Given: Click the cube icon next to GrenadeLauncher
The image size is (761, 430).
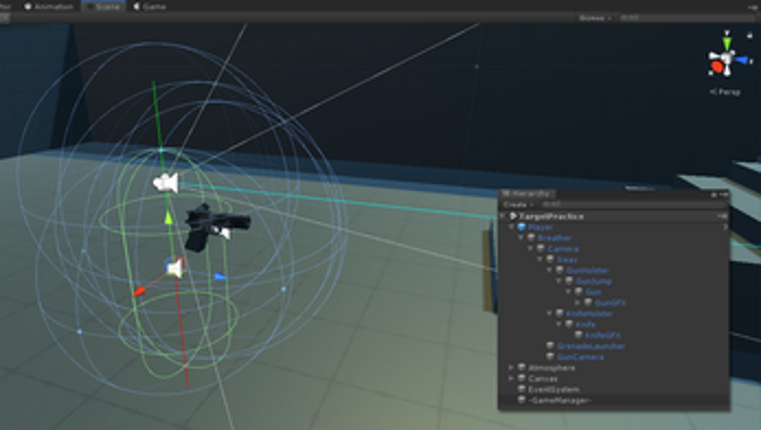Looking at the screenshot, I should [550, 346].
